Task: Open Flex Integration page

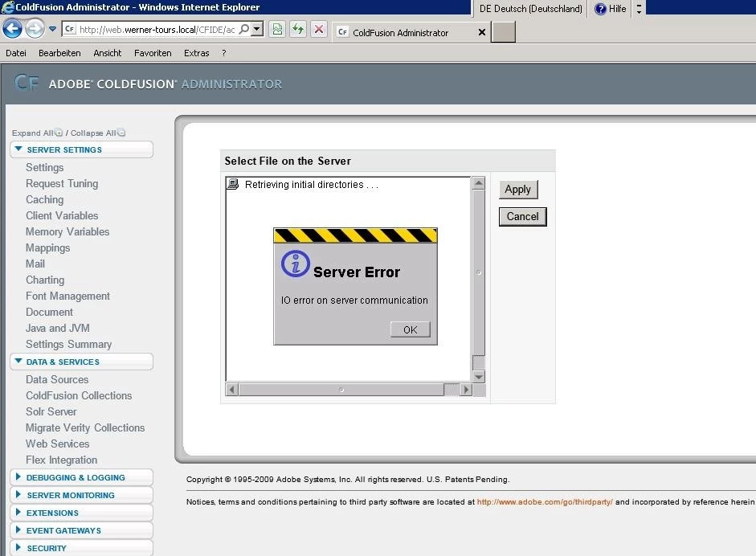Action: click(x=61, y=460)
